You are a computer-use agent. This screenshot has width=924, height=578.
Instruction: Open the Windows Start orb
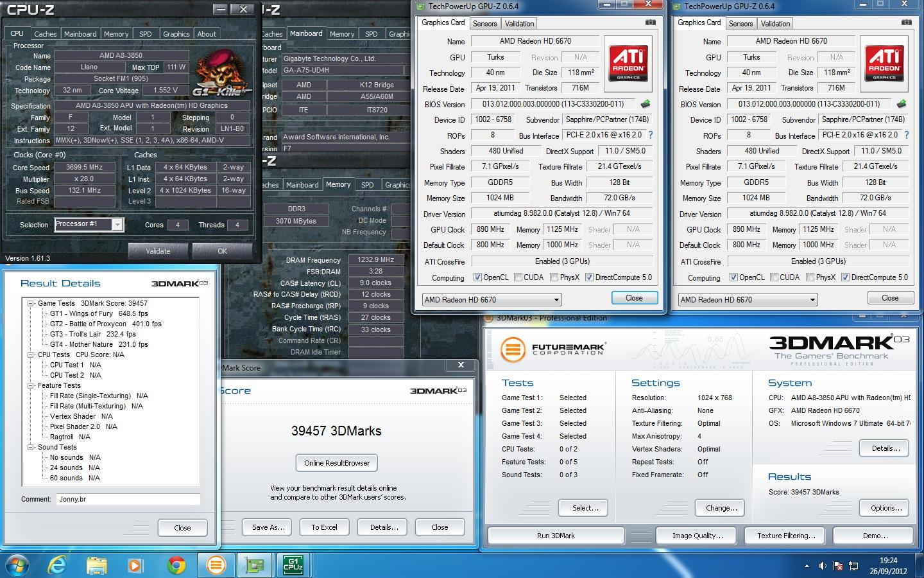point(17,565)
